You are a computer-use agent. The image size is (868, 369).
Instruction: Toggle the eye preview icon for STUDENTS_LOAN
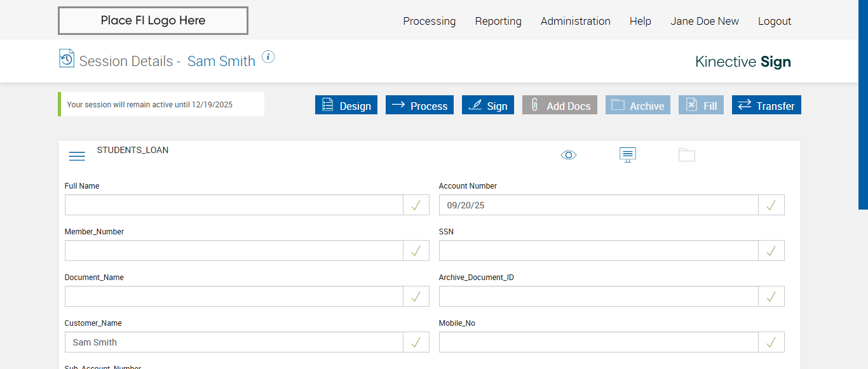pyautogui.click(x=569, y=155)
